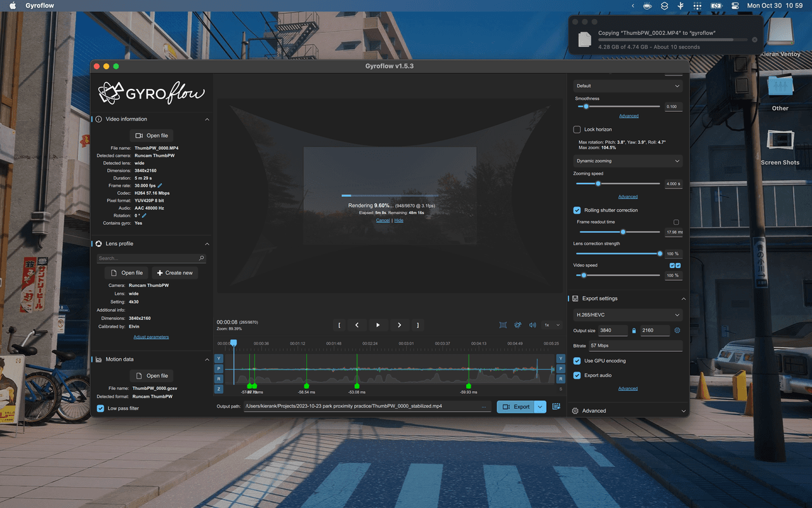Open the Gyroflow menu in menu bar
The height and width of the screenshot is (508, 812).
coord(39,6)
